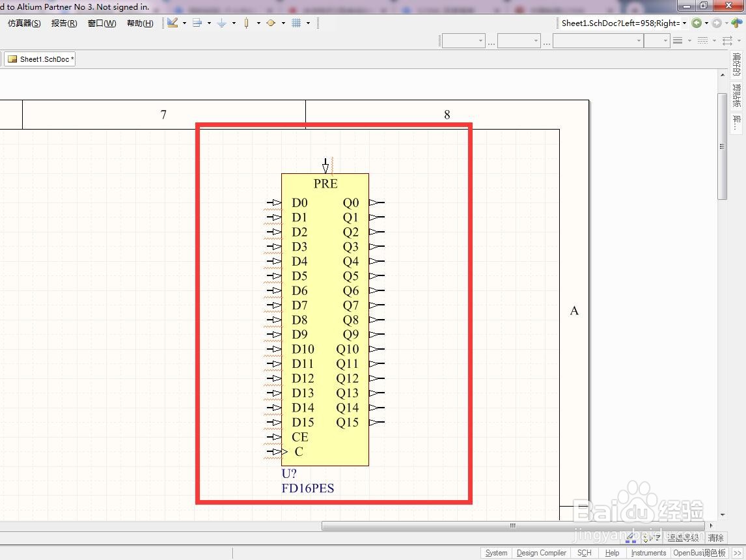Select the simulation sources icon
This screenshot has height=560, width=746.
pyautogui.click(x=271, y=23)
